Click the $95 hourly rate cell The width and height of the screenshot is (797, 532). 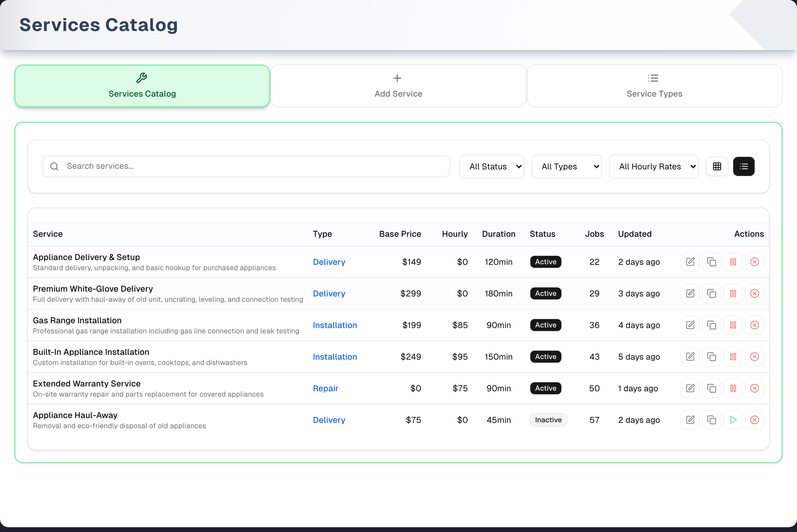click(x=460, y=357)
